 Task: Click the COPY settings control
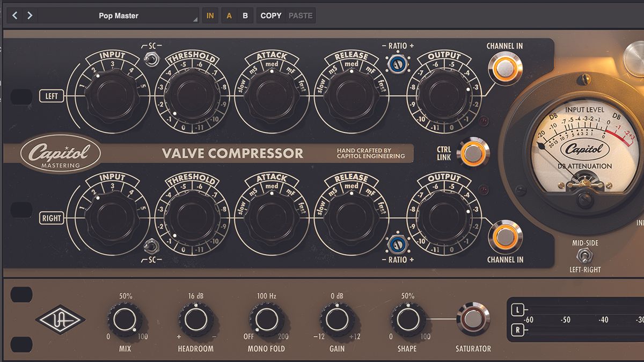pos(270,15)
